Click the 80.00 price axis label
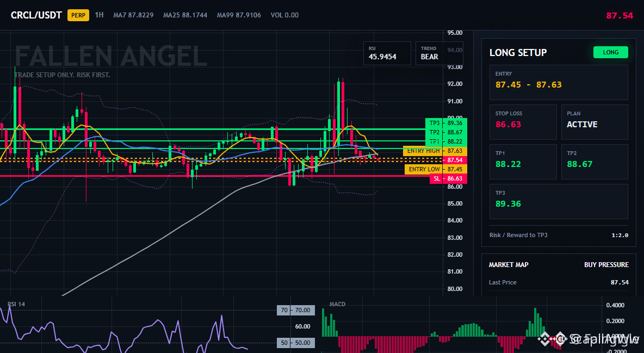Viewport: 644px width, 353px height. (455, 289)
